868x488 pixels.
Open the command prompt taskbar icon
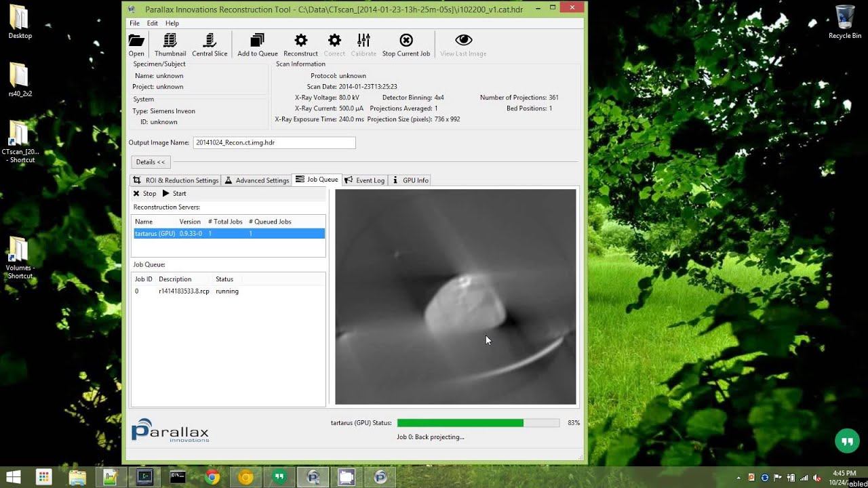[x=178, y=477]
